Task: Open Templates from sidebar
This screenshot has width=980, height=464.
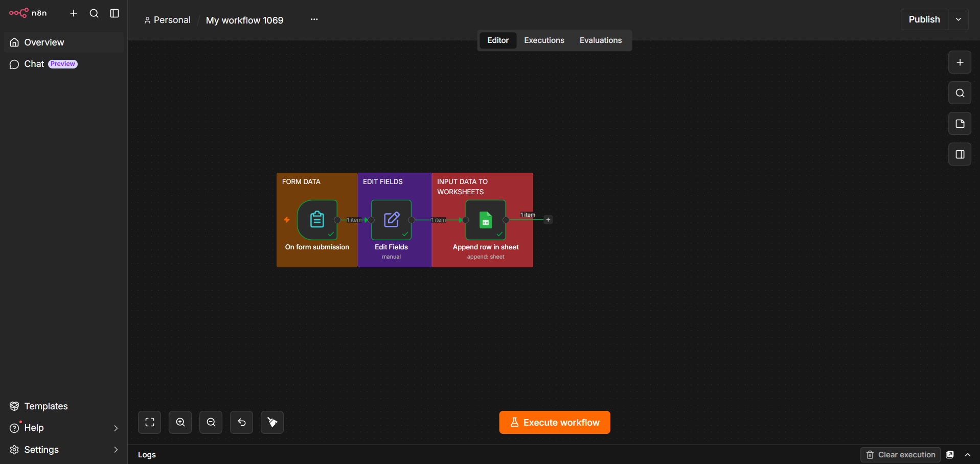Action: pyautogui.click(x=64, y=406)
